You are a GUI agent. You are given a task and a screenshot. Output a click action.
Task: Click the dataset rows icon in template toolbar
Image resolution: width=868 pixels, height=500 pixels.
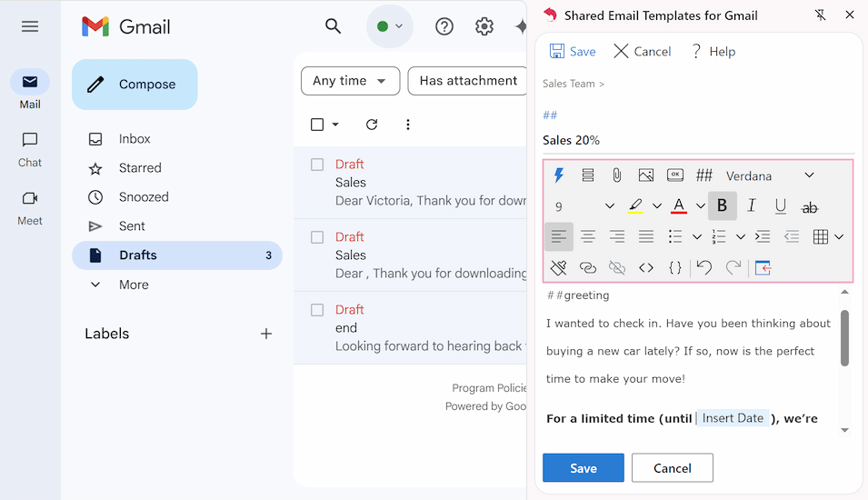(x=588, y=175)
